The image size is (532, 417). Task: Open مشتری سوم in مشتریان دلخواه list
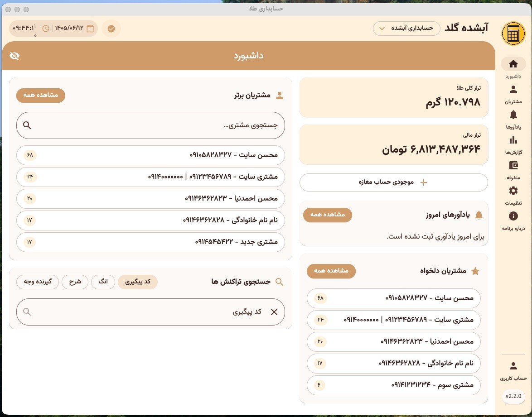tap(394, 385)
